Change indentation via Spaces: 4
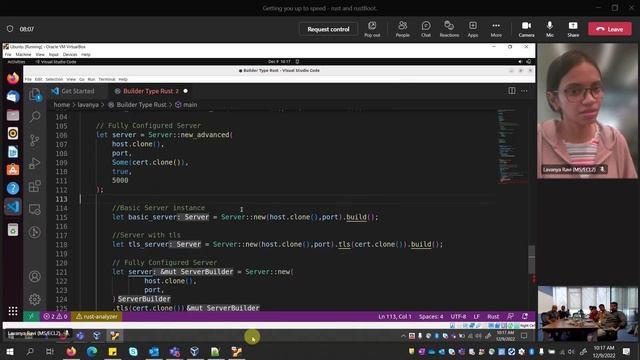The height and width of the screenshot is (360, 640). [x=431, y=316]
